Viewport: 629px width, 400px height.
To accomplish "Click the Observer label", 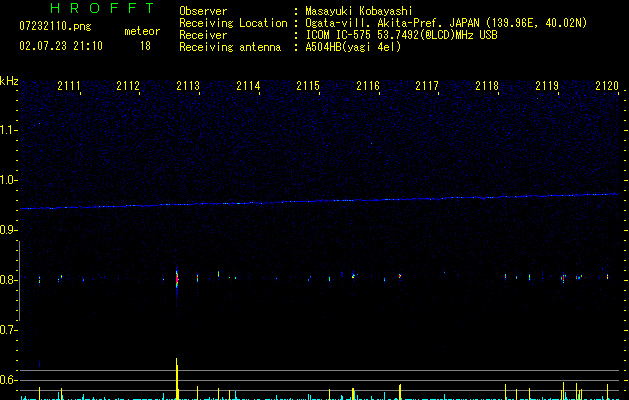I will tap(203, 11).
